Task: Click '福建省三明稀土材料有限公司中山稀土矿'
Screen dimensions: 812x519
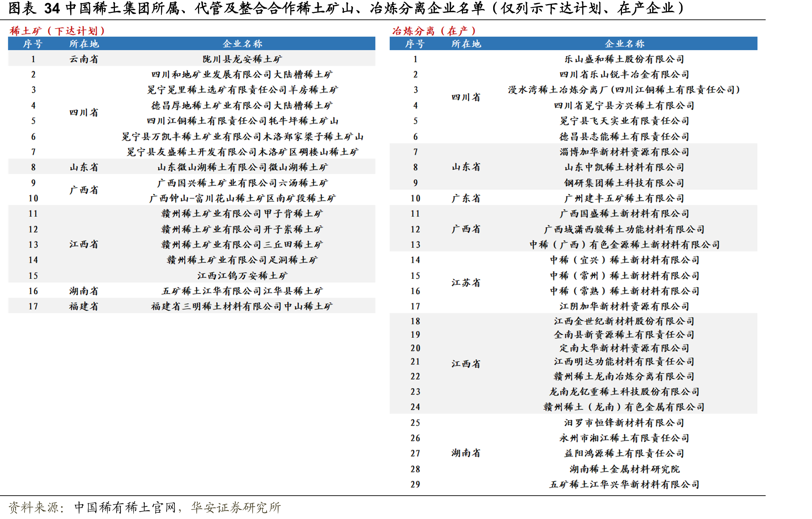Action: (x=242, y=306)
